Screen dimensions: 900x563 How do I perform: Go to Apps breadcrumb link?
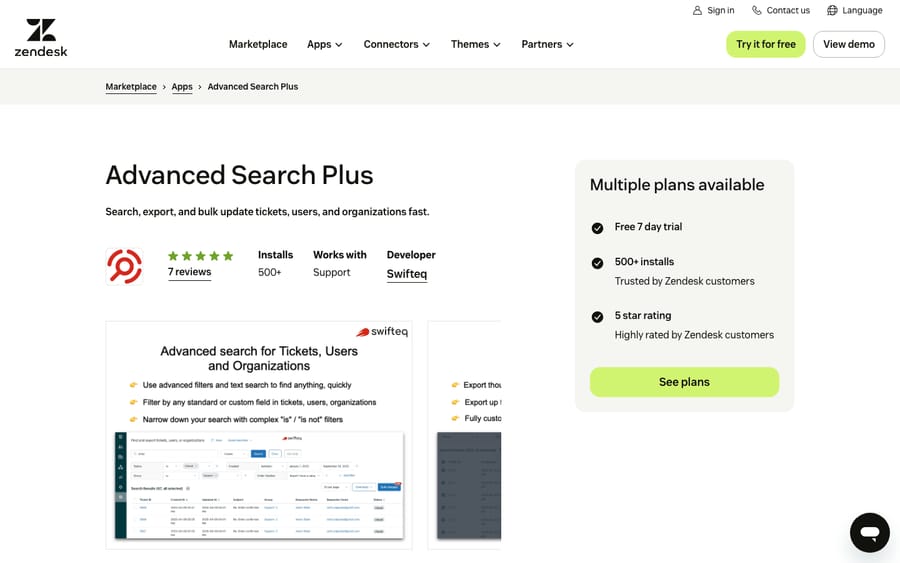[182, 87]
